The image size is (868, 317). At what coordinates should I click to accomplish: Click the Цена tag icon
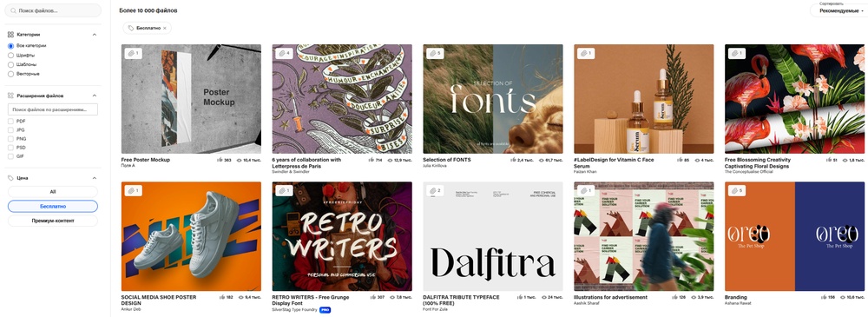click(x=10, y=178)
